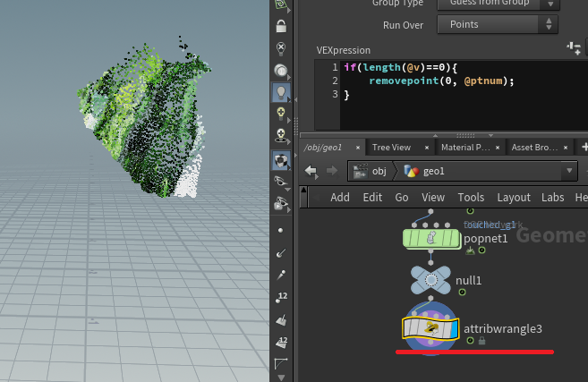The image size is (588, 382).
Task: Click the VEXpression expand editor icon
Action: [x=574, y=48]
